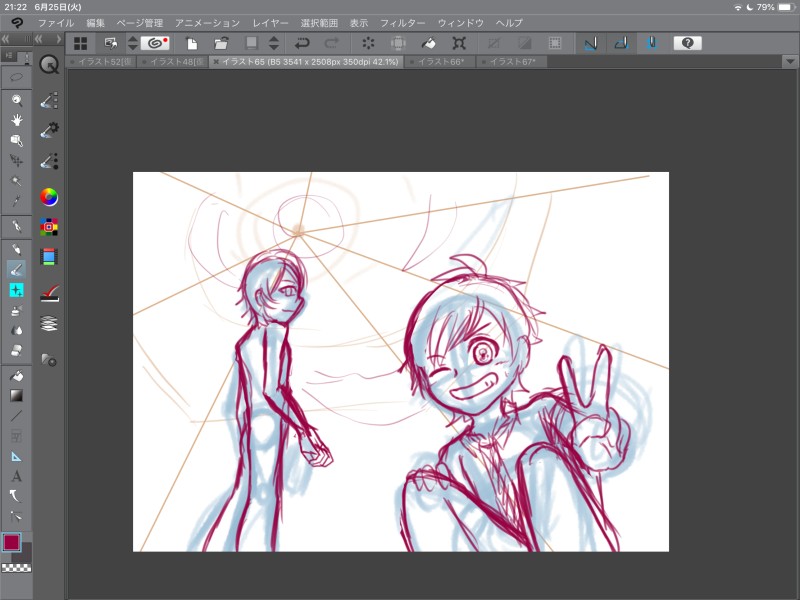Redo the undone action
The height and width of the screenshot is (600, 800).
(x=332, y=43)
